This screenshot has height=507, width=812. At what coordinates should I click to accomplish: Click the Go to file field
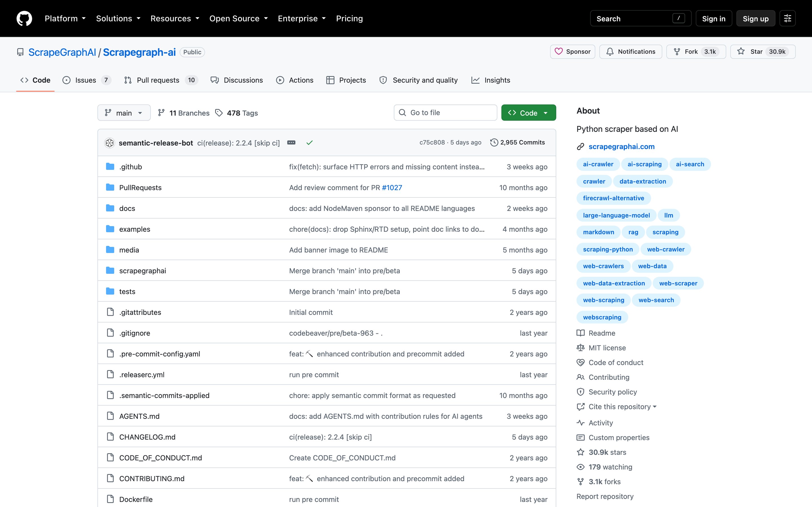445,113
